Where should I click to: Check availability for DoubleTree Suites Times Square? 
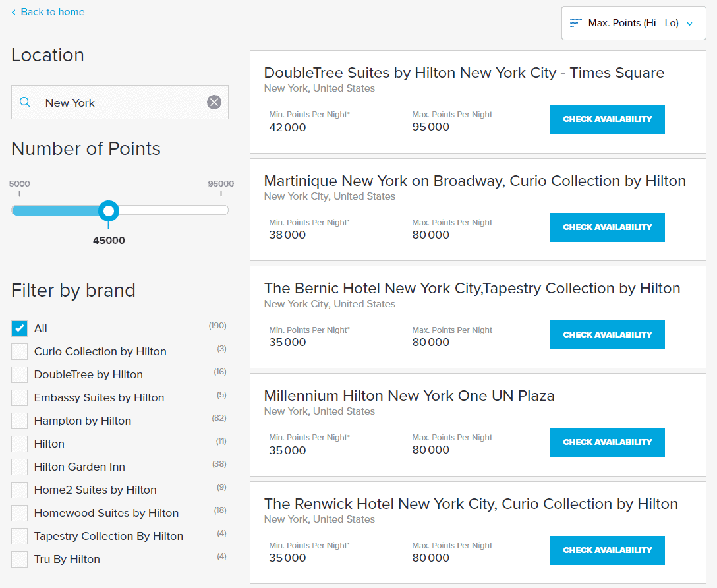[x=606, y=119]
